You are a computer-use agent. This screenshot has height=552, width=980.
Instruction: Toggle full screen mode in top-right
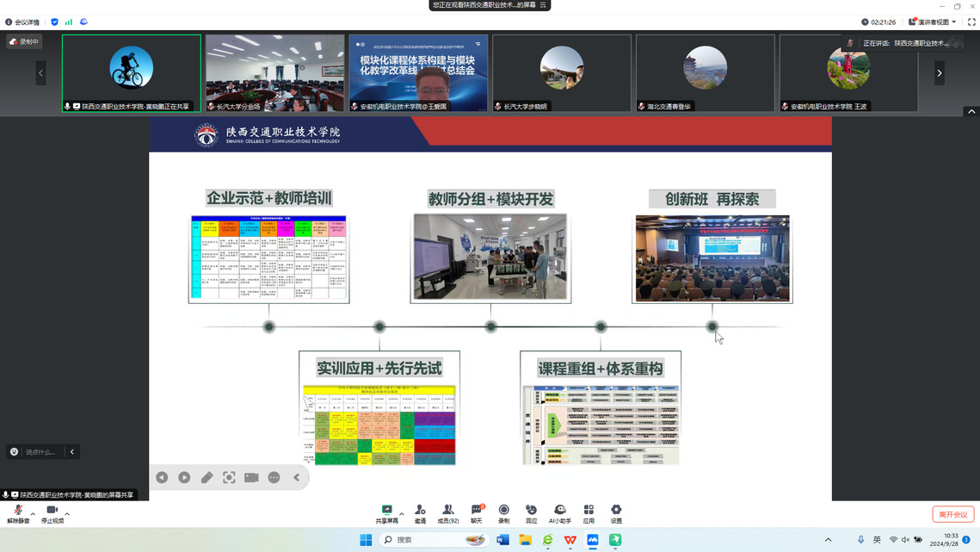point(971,22)
